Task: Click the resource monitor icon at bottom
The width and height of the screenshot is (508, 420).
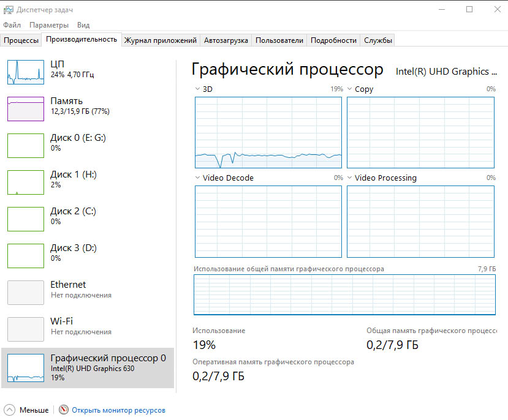Action: [64, 410]
